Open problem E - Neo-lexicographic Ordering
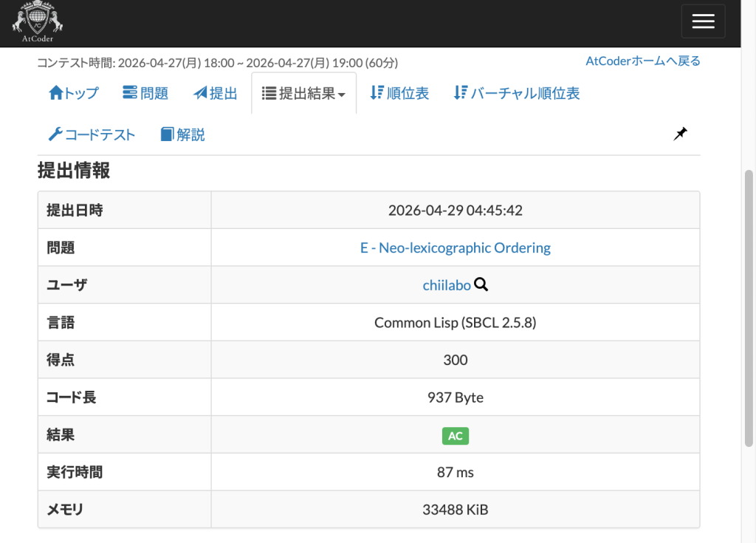The height and width of the screenshot is (543, 756). tap(455, 247)
